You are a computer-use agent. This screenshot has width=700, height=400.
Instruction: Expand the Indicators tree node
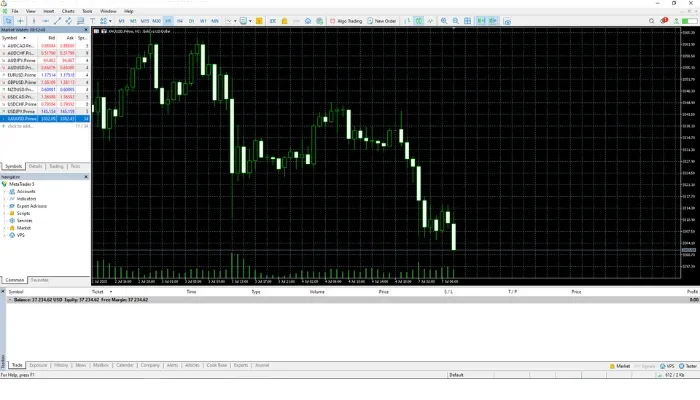point(5,198)
